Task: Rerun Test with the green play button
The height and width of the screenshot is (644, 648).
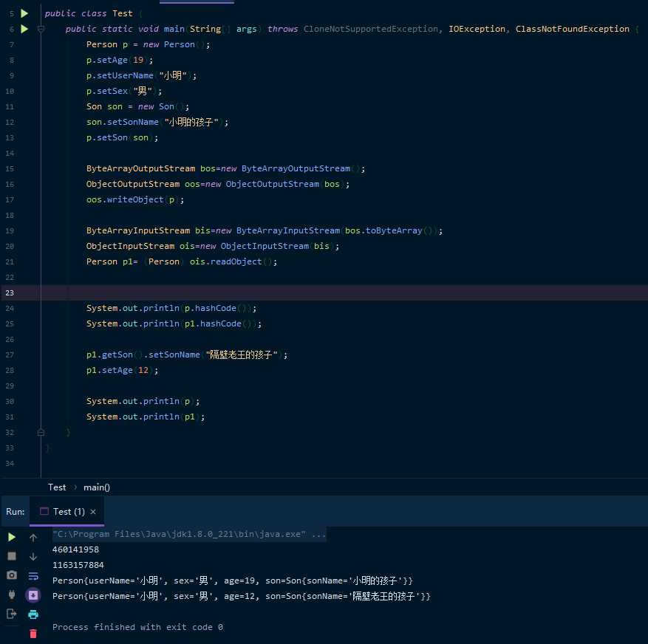Action: point(12,537)
